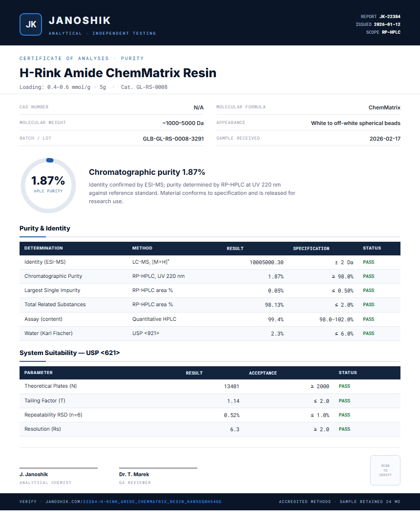Click the Scan to Verify QR box
The height and width of the screenshot is (524, 420).
click(x=385, y=470)
